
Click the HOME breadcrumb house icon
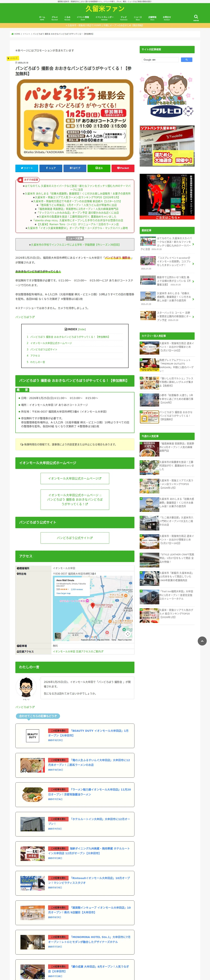13,34
